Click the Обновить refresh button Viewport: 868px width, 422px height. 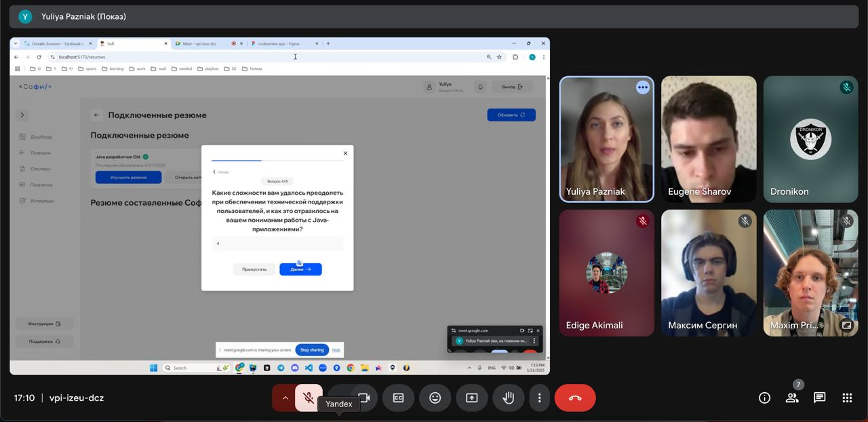(511, 115)
